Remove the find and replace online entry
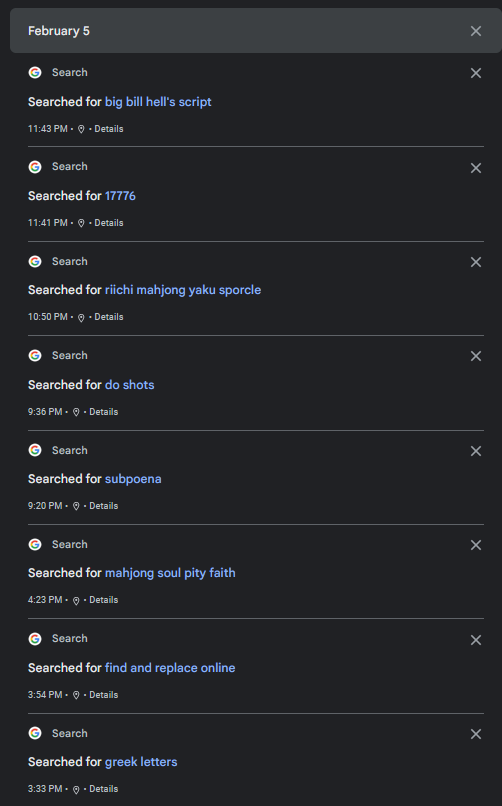This screenshot has width=502, height=806. (476, 640)
